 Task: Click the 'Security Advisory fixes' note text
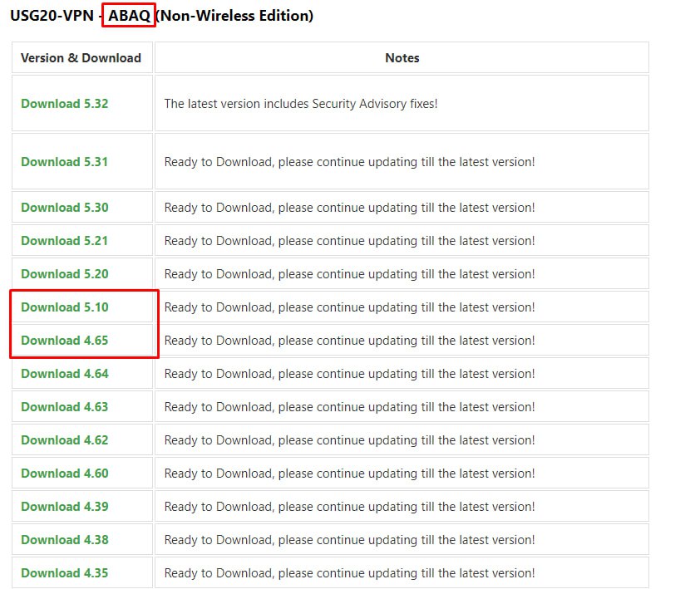pyautogui.click(x=301, y=104)
